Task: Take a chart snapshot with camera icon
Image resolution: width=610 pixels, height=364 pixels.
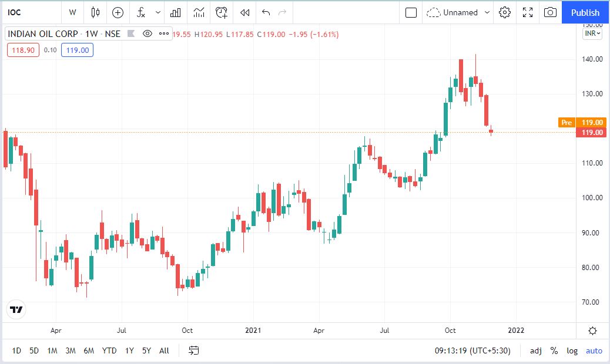Action: click(x=550, y=12)
